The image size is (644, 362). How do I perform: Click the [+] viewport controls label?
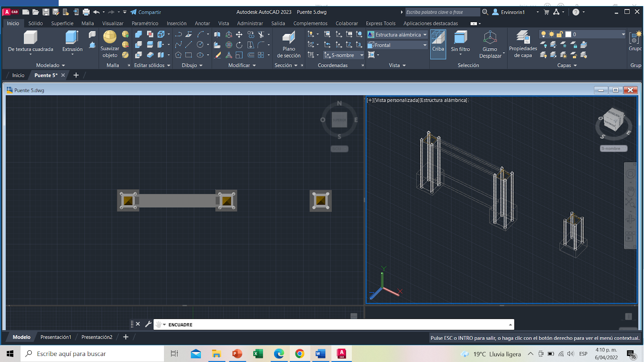point(370,100)
